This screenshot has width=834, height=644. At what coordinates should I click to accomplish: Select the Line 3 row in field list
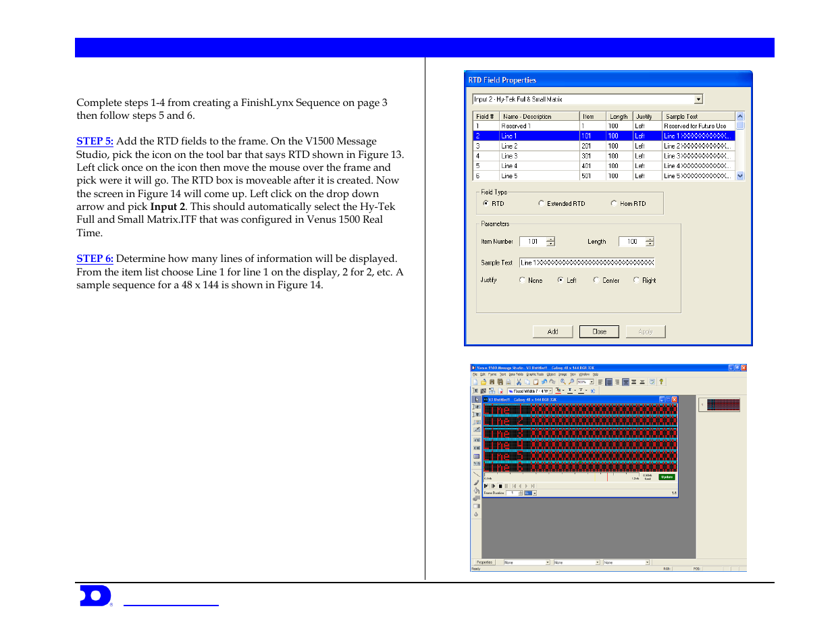[x=604, y=155]
